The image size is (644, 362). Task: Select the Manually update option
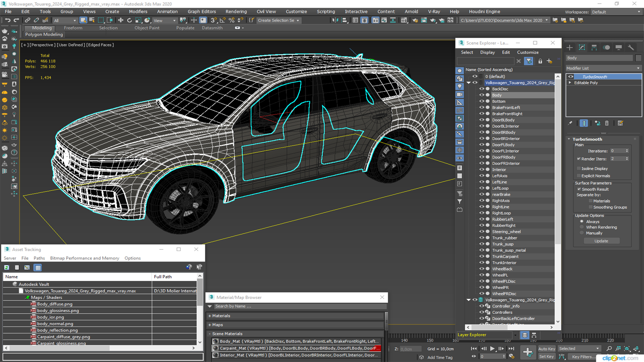(x=582, y=233)
